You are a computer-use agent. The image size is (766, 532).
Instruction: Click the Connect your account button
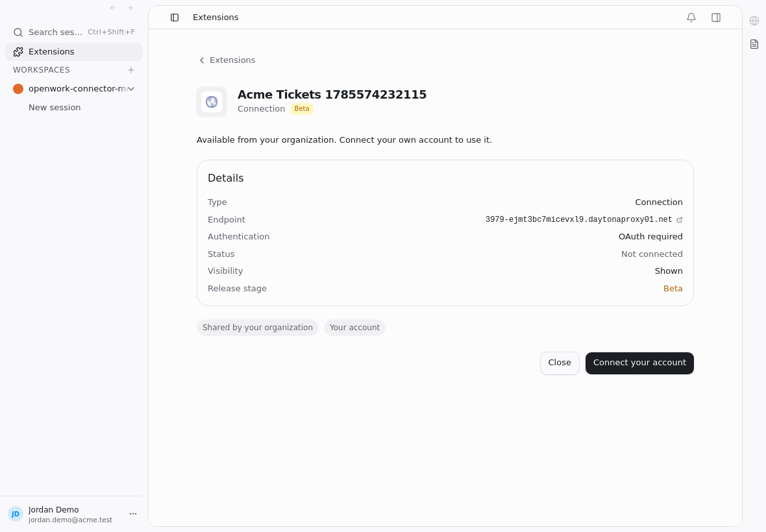[639, 363]
